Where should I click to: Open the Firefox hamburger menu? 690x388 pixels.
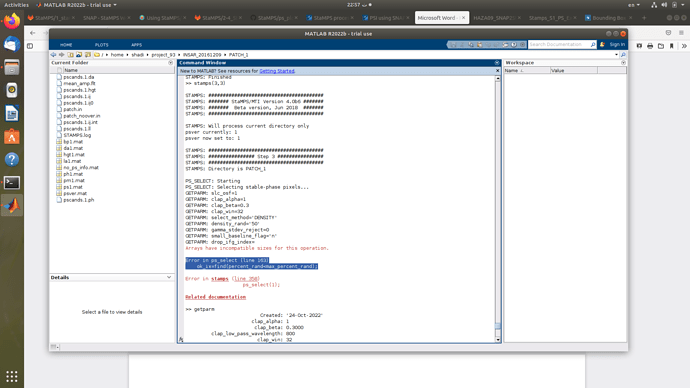pyautogui.click(x=681, y=33)
